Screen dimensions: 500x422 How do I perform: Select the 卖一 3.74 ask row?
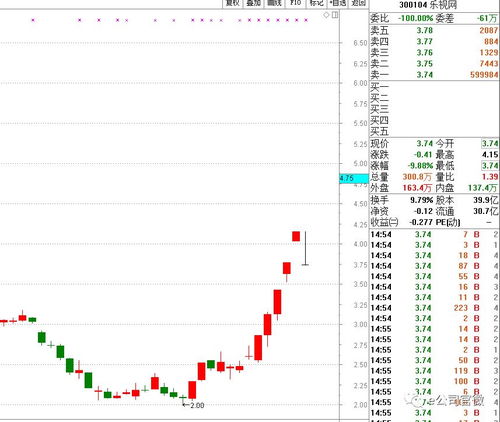tap(434, 74)
